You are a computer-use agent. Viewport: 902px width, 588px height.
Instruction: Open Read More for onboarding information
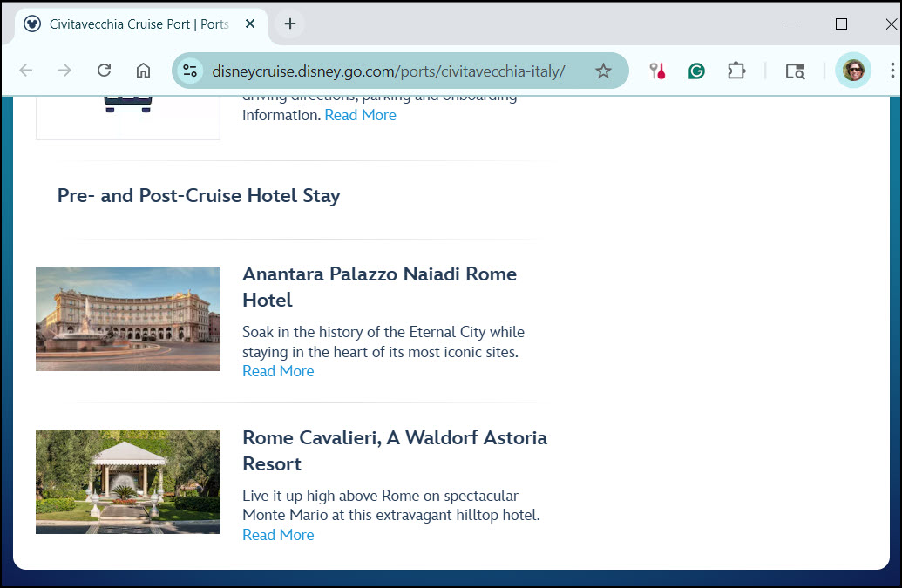pyautogui.click(x=360, y=115)
